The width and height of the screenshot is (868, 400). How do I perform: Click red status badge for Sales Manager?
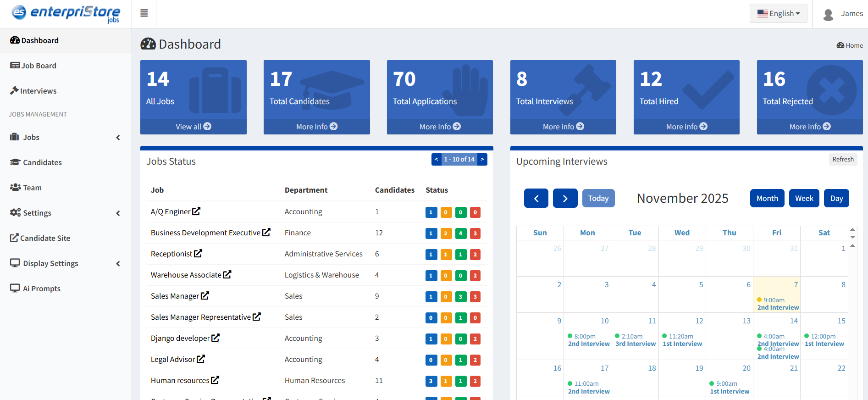[475, 296]
